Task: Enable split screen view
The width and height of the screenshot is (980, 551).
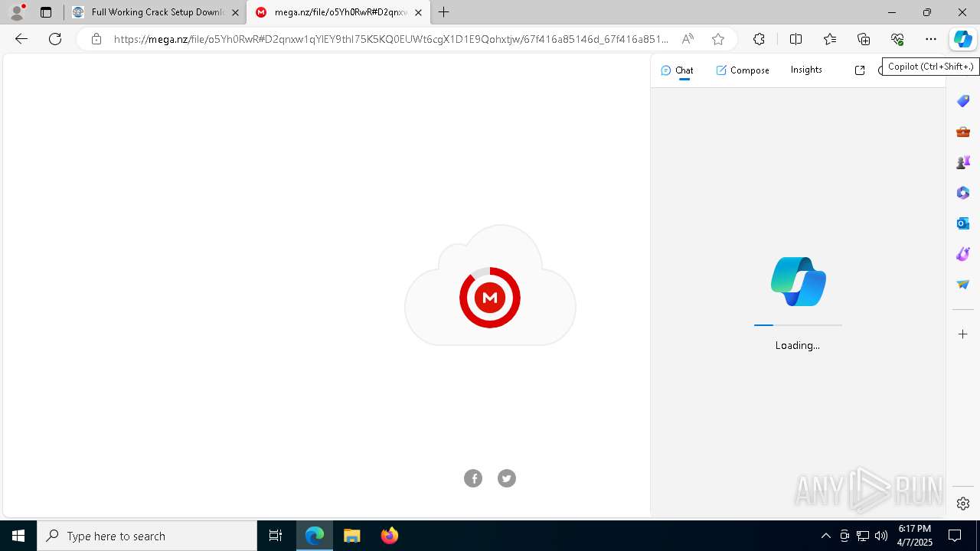Action: [795, 39]
